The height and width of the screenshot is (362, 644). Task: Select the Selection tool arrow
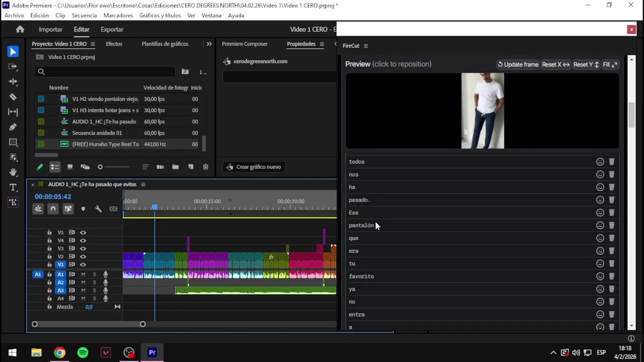coord(13,51)
